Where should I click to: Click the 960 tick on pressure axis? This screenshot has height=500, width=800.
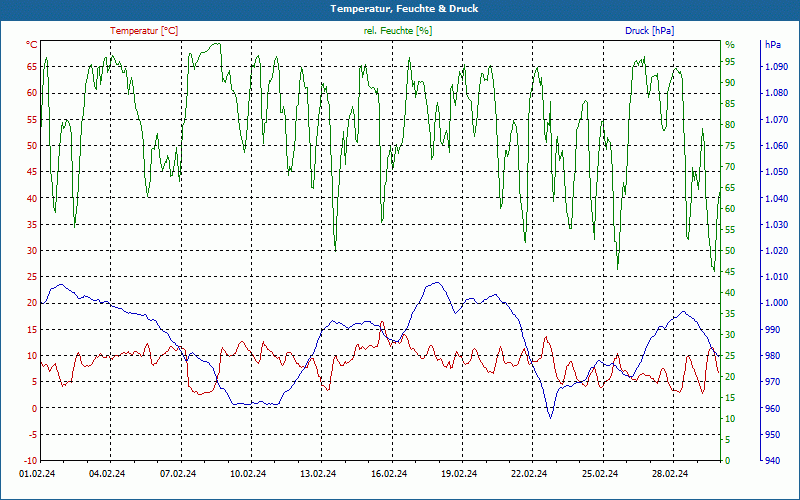773,408
